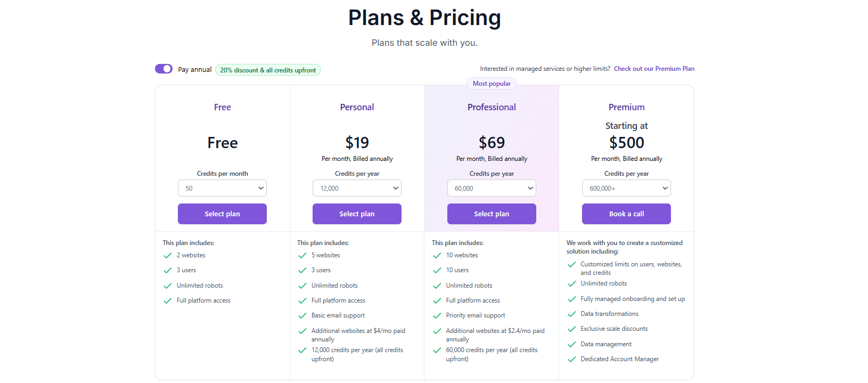868x383 pixels.
Task: Open Free plan credits per month dropdown
Action: (x=222, y=188)
